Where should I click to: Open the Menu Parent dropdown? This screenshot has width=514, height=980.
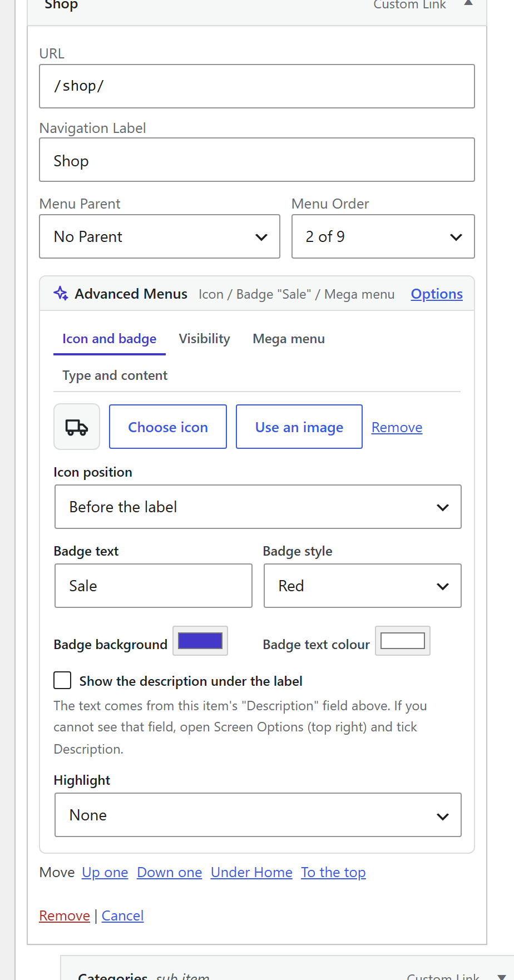click(x=160, y=236)
